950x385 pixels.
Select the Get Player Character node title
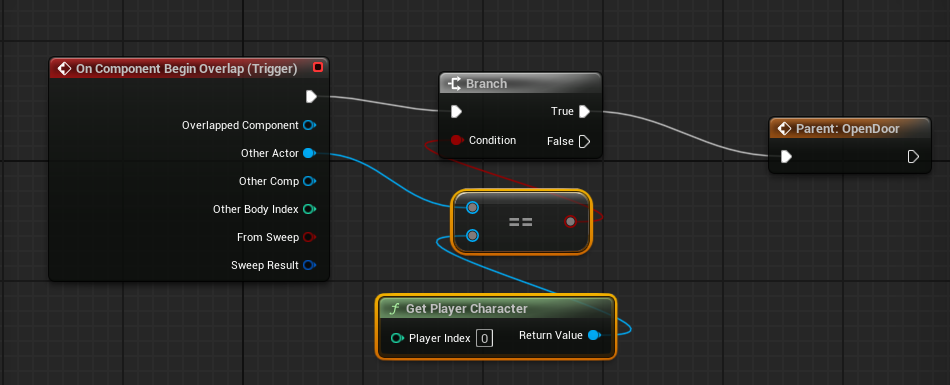click(x=467, y=309)
